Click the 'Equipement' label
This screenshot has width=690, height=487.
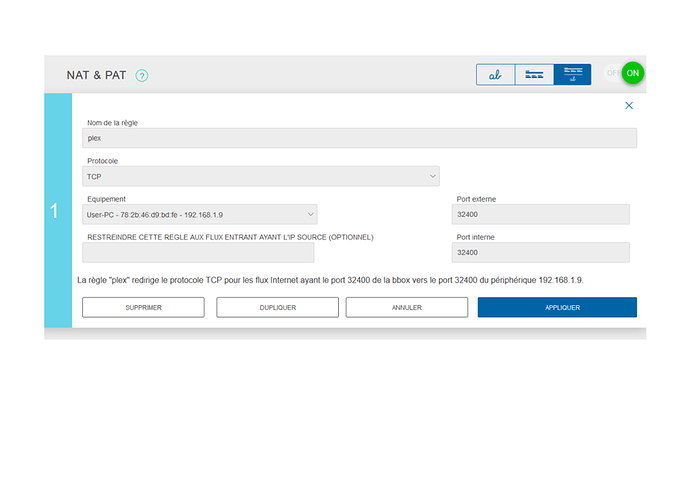[106, 199]
